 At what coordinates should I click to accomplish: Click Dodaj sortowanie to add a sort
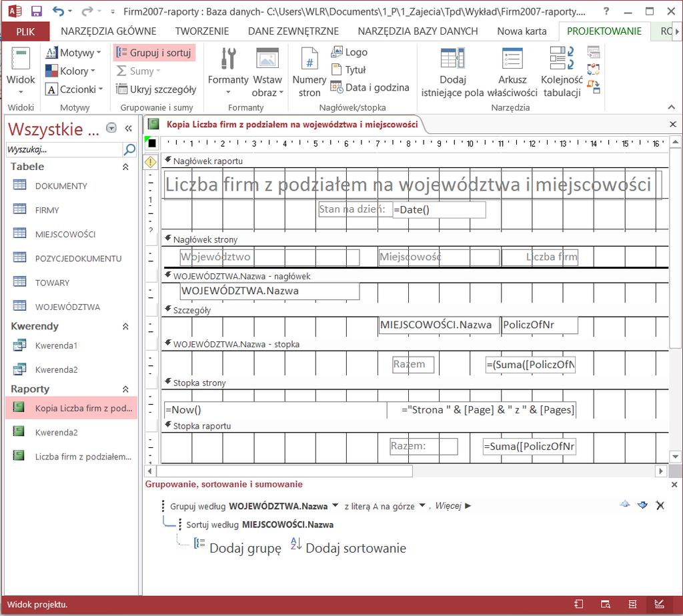click(x=348, y=547)
